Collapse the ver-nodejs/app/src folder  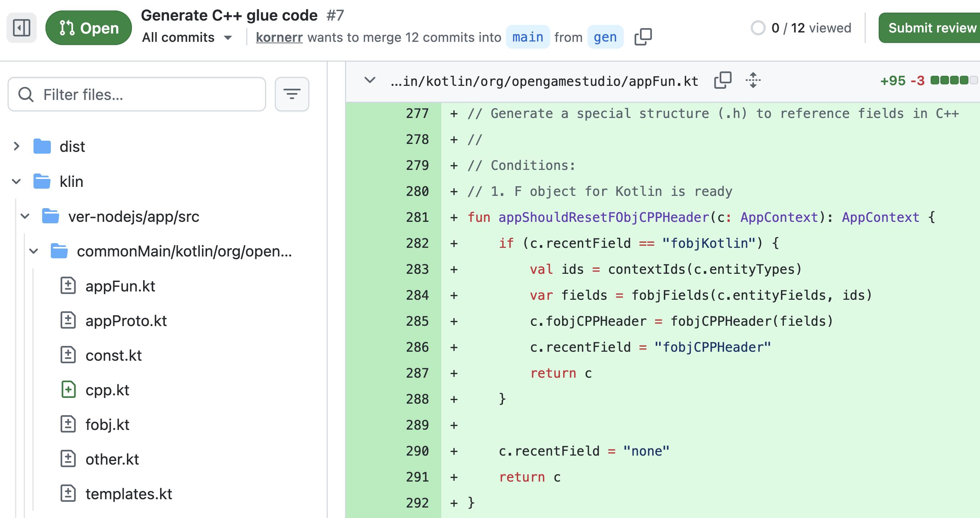coord(25,216)
